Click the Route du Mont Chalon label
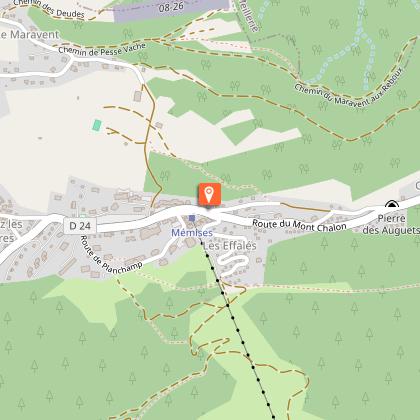The width and height of the screenshot is (420, 420). click(x=299, y=226)
